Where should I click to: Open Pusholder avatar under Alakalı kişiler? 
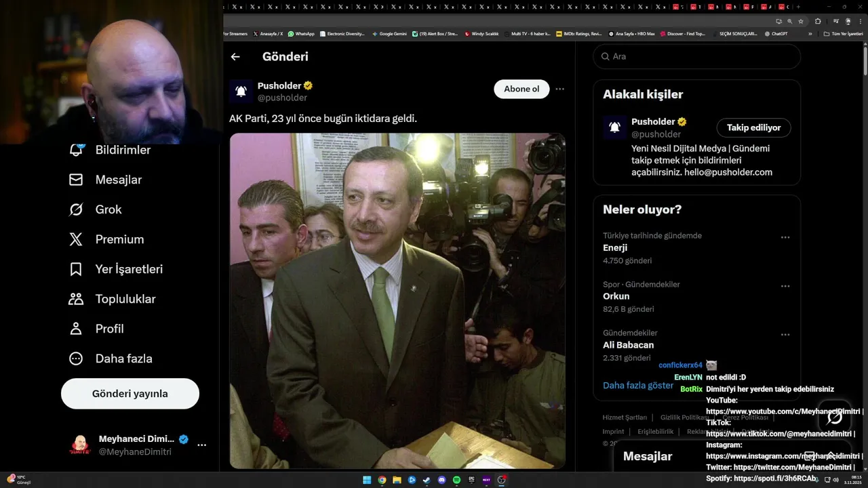tap(614, 127)
